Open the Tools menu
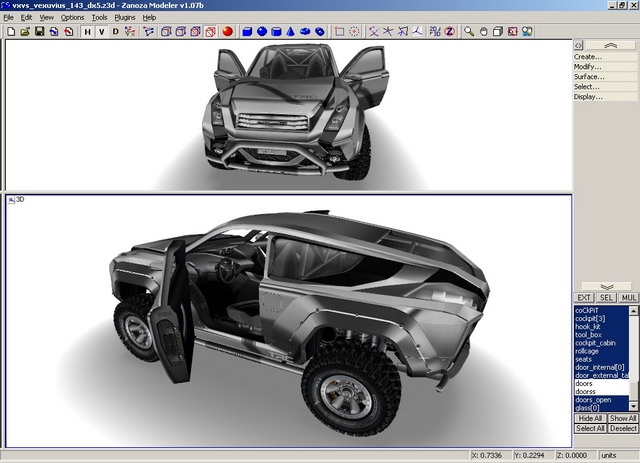 pos(99,18)
